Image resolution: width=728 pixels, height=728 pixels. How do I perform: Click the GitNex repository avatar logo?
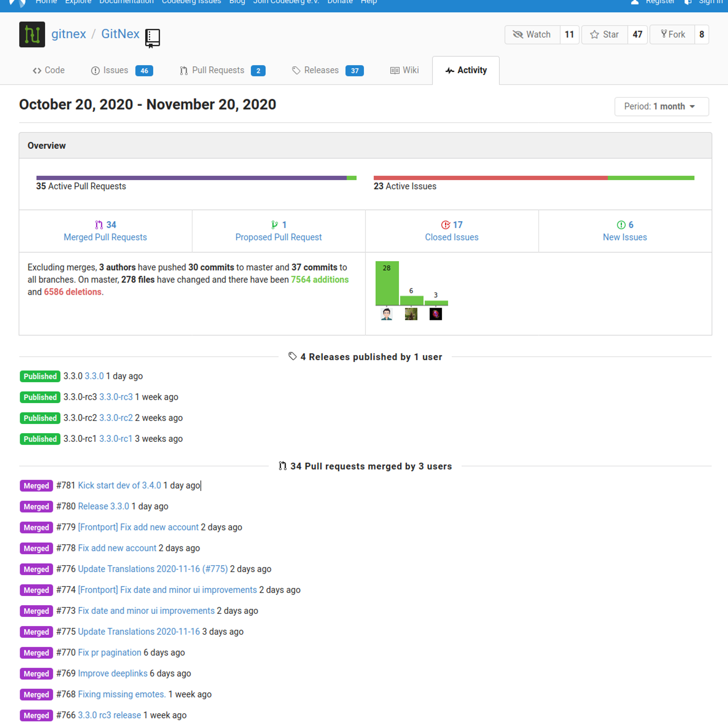point(32,35)
